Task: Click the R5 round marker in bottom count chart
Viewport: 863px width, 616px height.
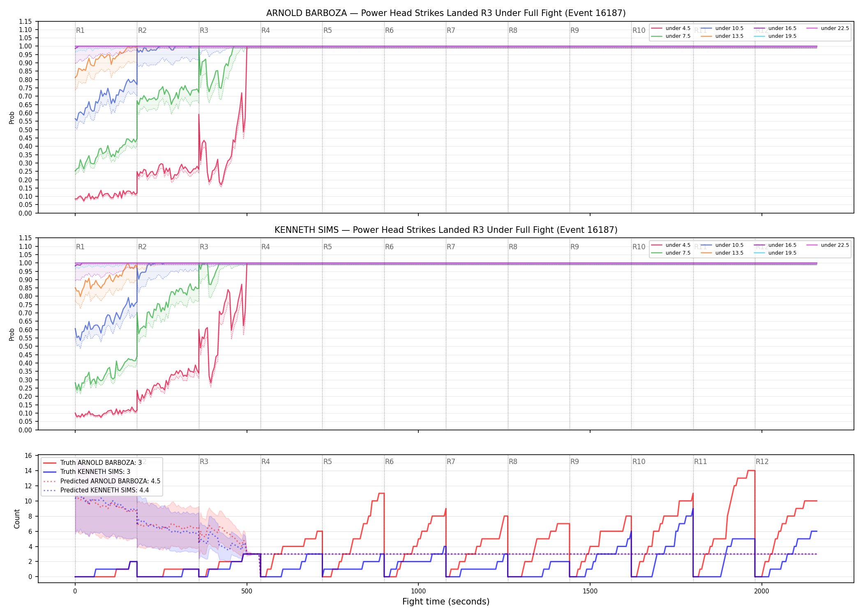Action: point(328,462)
